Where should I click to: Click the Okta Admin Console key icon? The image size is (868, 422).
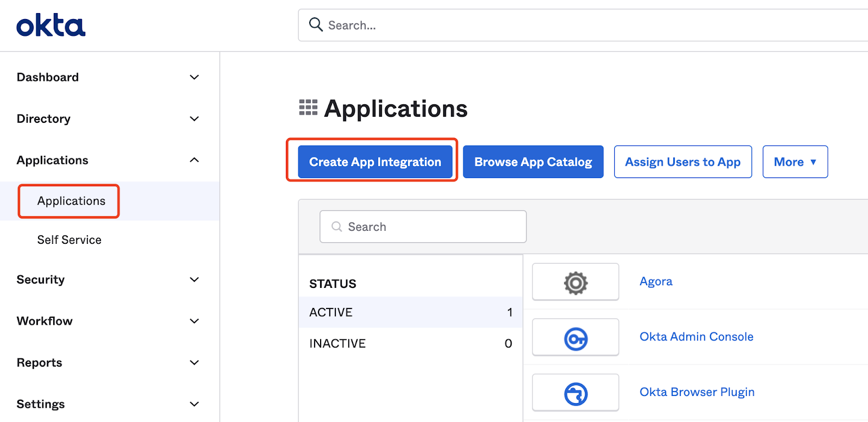576,338
